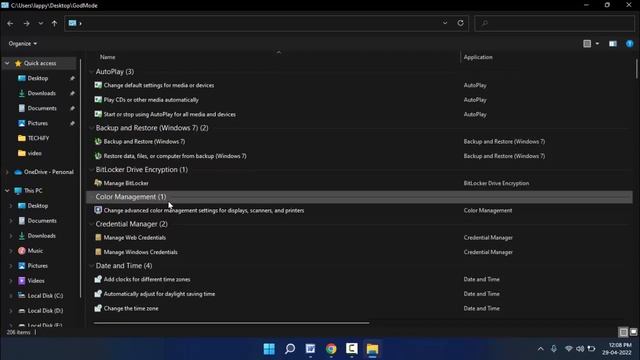Expand Music under This PC
Viewport: 640px width, 360px height.
coord(11,251)
